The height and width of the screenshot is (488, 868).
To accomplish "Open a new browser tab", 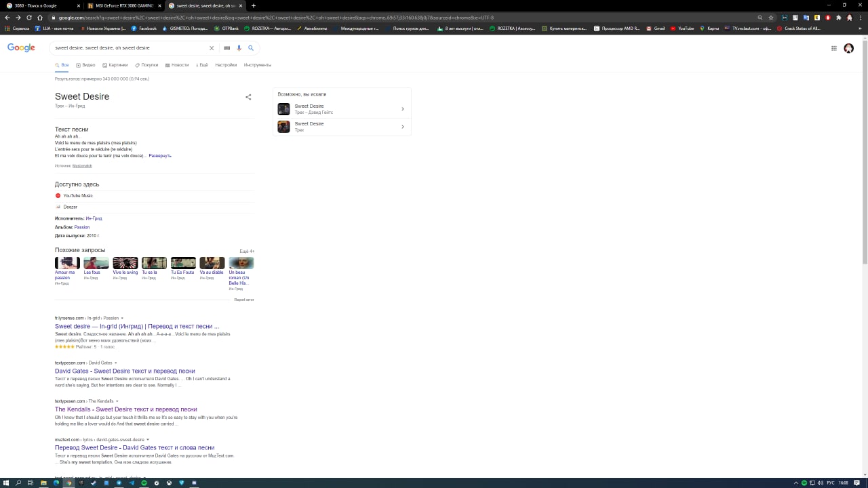I will [253, 5].
